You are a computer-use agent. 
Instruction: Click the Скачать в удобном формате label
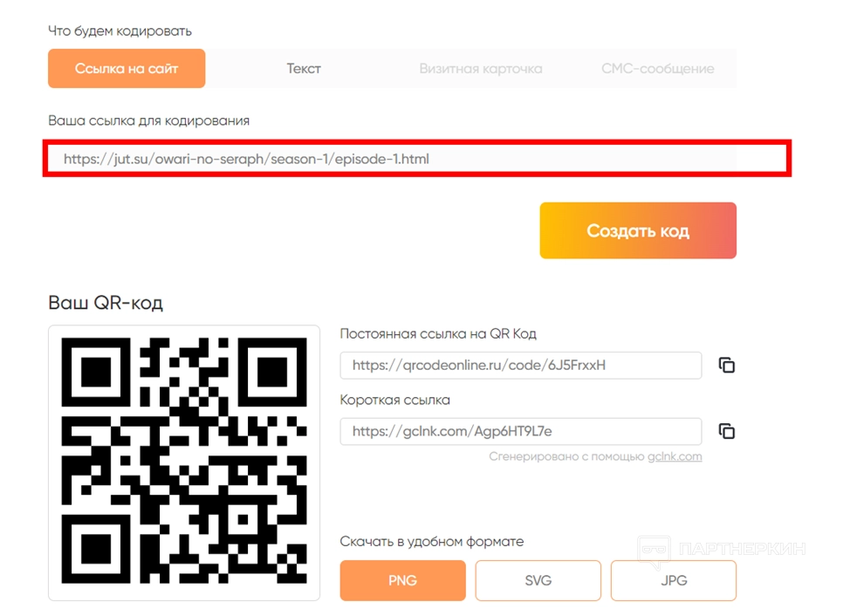[431, 542]
